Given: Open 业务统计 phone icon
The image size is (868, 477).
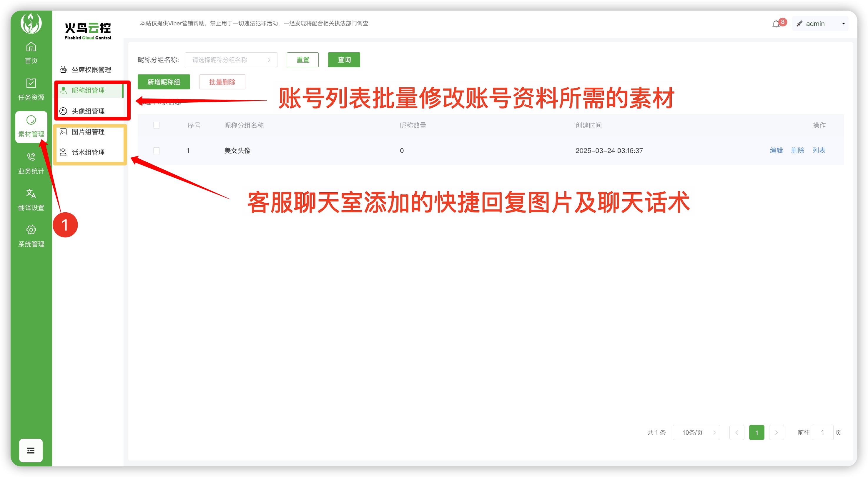Looking at the screenshot, I should [x=31, y=157].
